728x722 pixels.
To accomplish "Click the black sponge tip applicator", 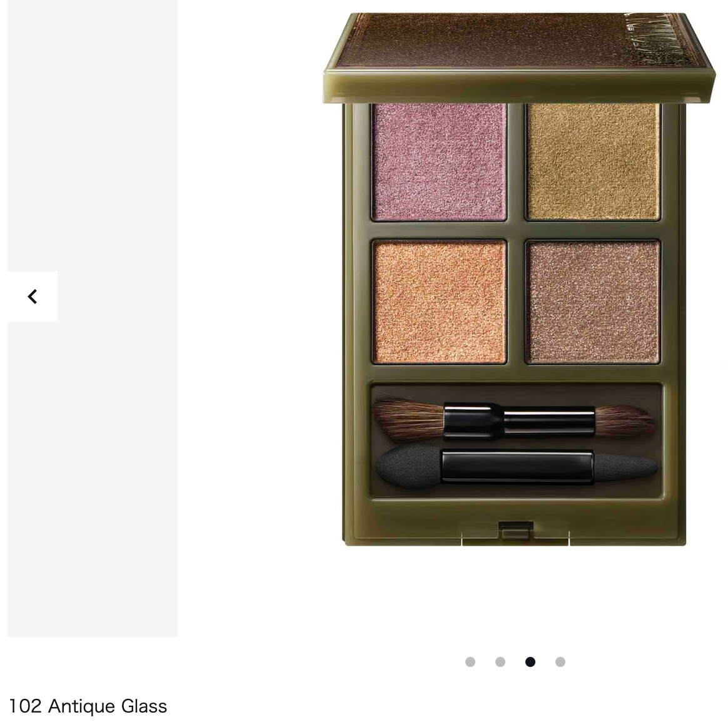I will [516, 467].
